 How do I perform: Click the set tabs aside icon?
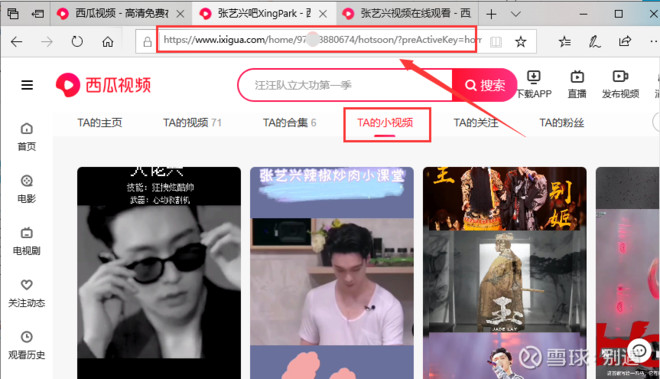click(x=38, y=14)
